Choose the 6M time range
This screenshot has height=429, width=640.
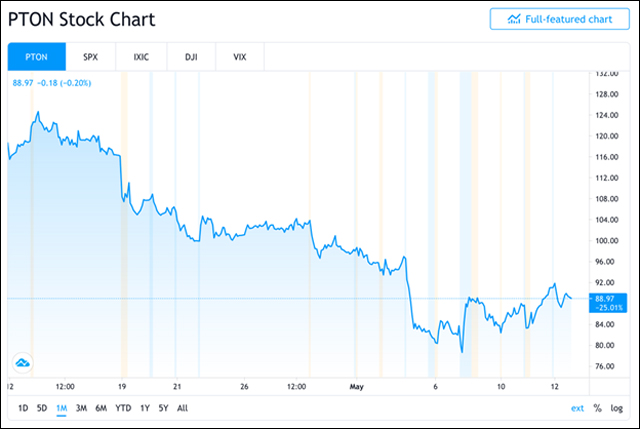101,407
